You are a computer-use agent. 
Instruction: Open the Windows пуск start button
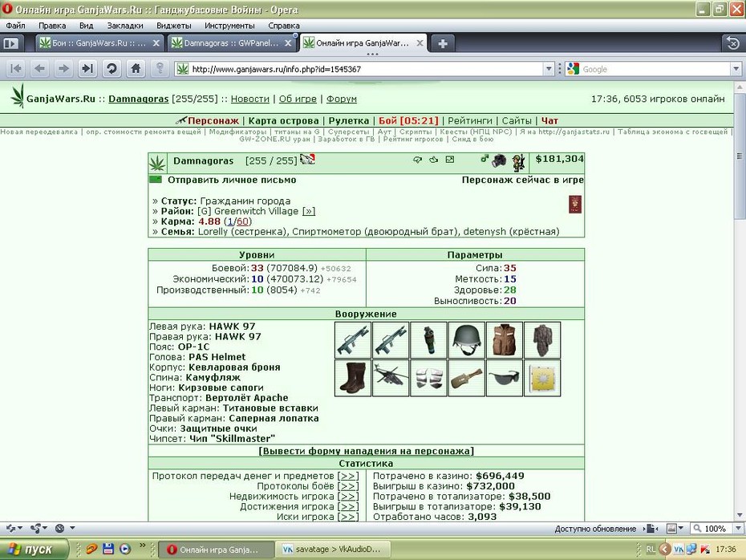[x=34, y=549]
